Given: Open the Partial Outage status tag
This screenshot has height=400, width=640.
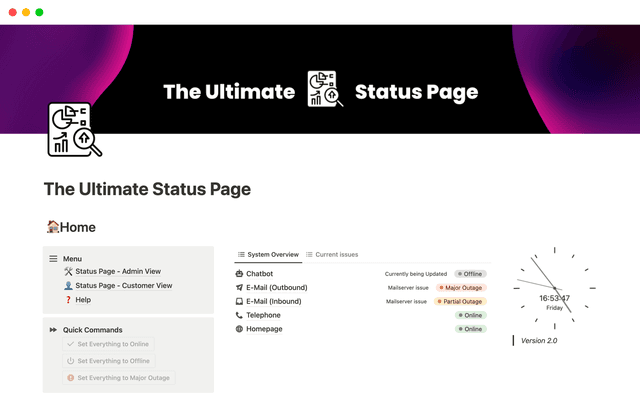Looking at the screenshot, I should [x=462, y=301].
